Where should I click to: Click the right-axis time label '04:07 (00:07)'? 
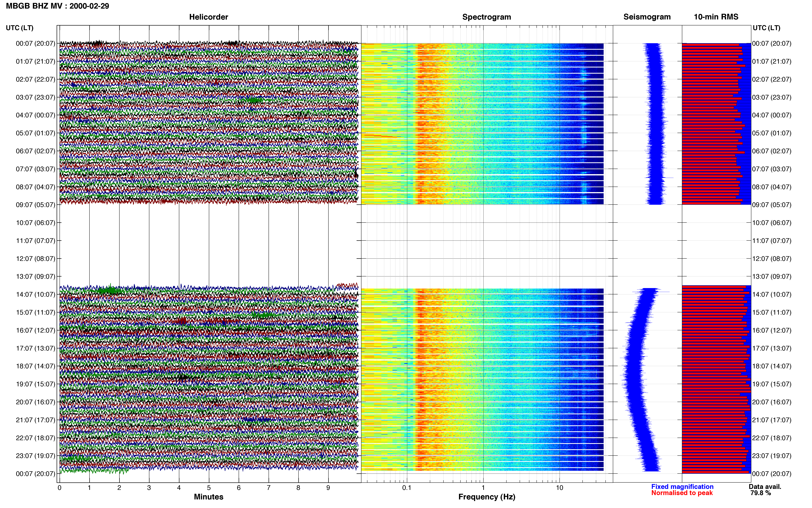pyautogui.click(x=772, y=115)
